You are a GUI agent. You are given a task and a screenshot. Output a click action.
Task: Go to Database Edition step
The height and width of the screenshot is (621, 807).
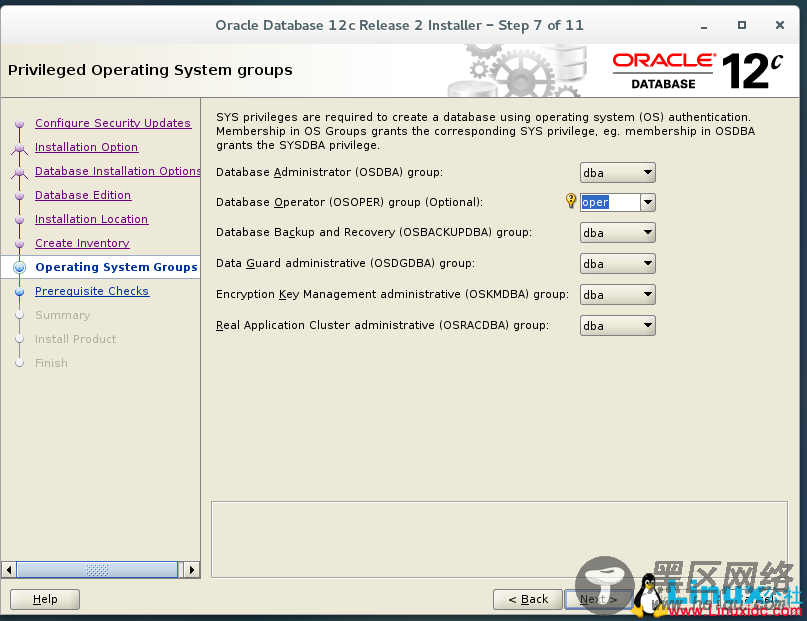83,195
